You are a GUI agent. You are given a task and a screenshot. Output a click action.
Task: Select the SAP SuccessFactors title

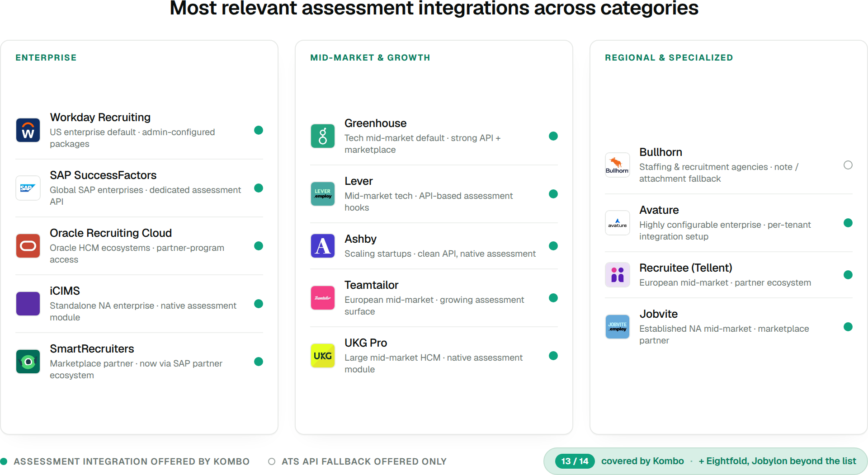(x=103, y=175)
